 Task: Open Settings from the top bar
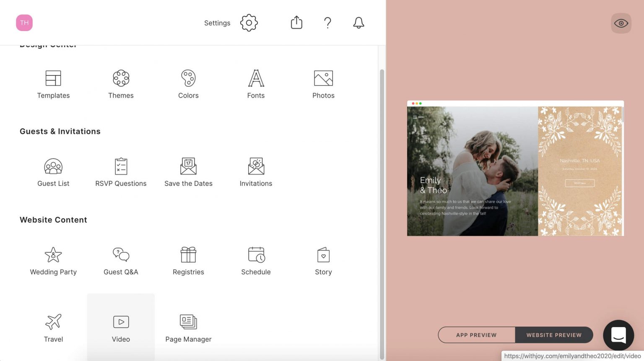[249, 23]
